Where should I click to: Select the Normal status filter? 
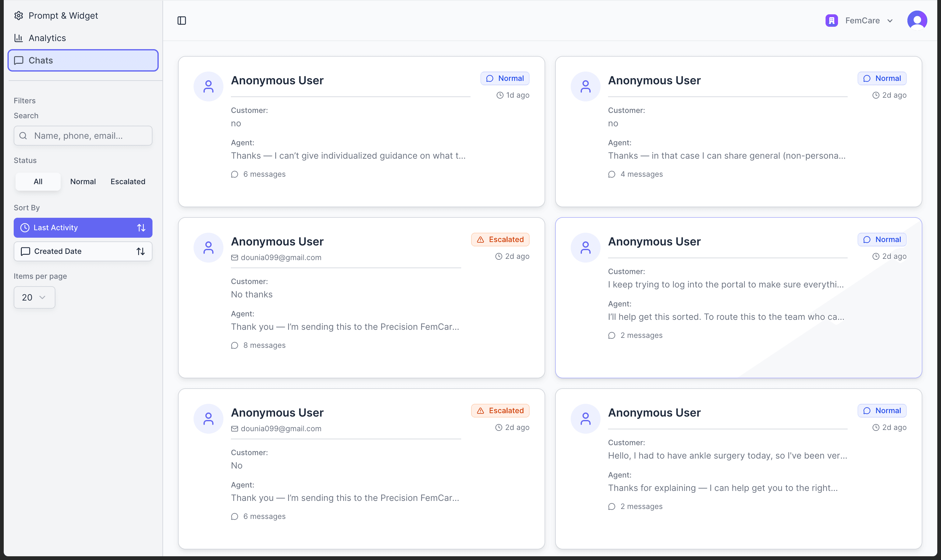tap(83, 181)
